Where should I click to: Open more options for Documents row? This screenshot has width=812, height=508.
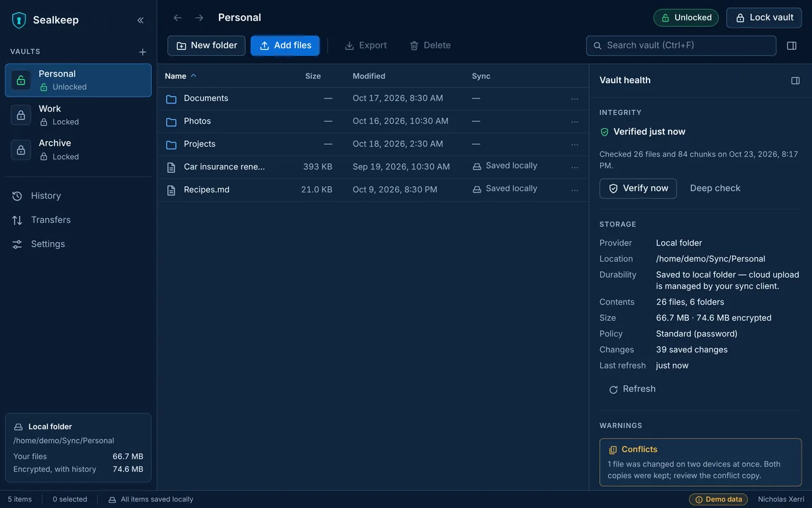(x=575, y=99)
